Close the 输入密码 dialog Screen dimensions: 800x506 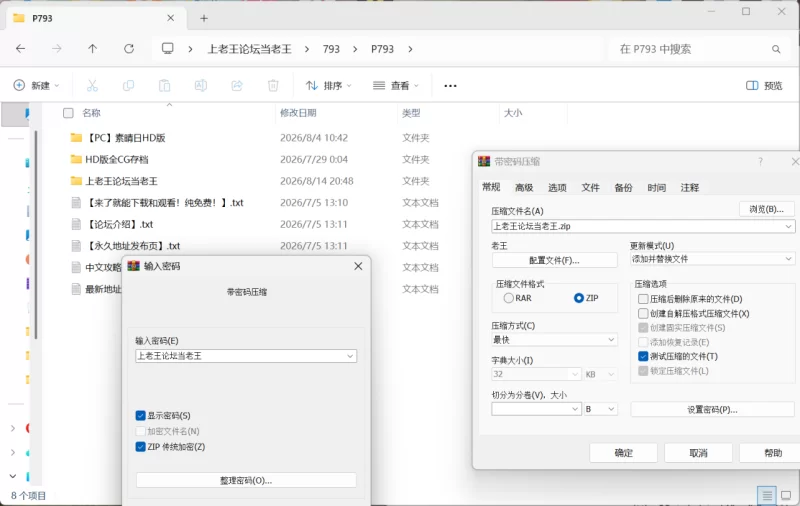pyautogui.click(x=358, y=266)
